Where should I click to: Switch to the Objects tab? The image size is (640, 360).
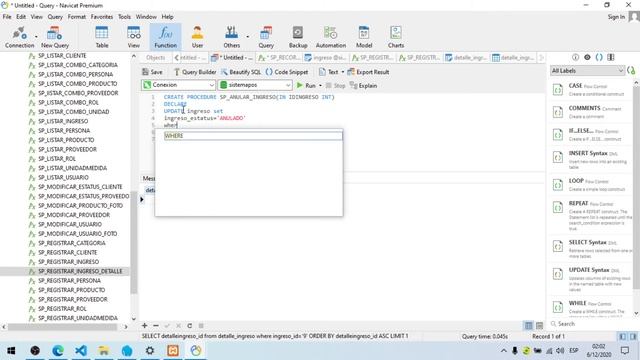(x=156, y=58)
